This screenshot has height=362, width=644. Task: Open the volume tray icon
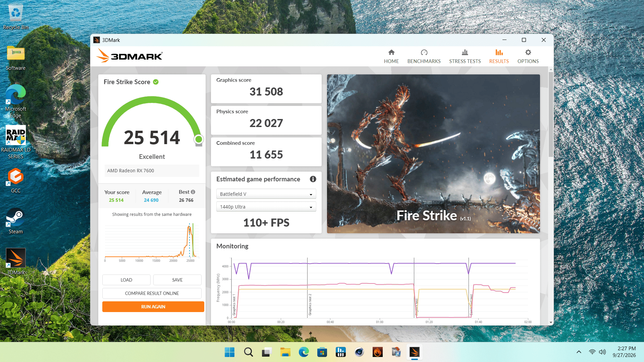[x=602, y=352]
